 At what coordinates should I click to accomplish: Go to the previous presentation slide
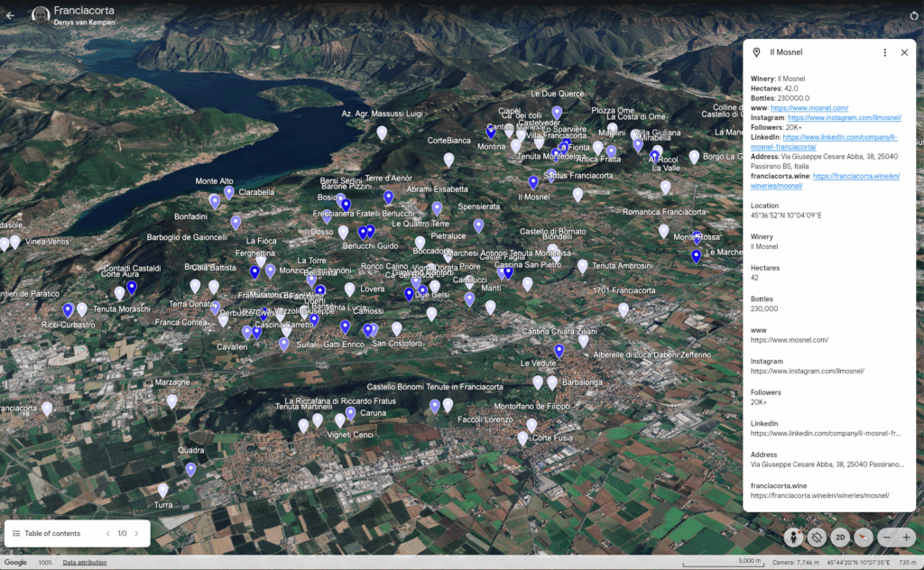(108, 534)
